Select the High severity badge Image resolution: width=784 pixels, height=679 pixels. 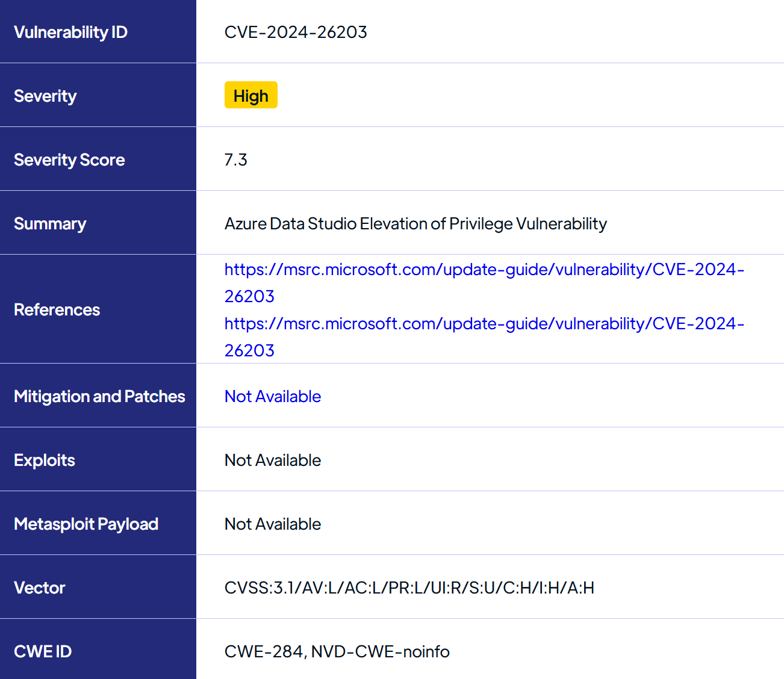click(x=251, y=95)
